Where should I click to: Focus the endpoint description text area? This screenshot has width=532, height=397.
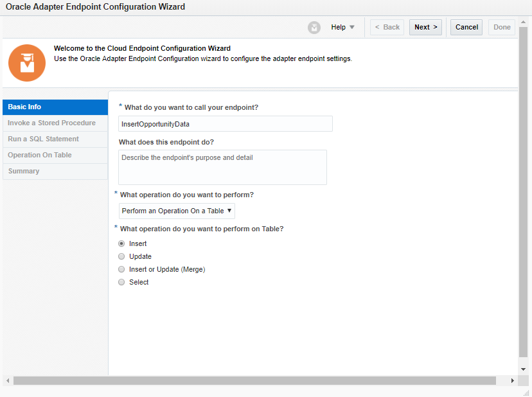pyautogui.click(x=222, y=167)
